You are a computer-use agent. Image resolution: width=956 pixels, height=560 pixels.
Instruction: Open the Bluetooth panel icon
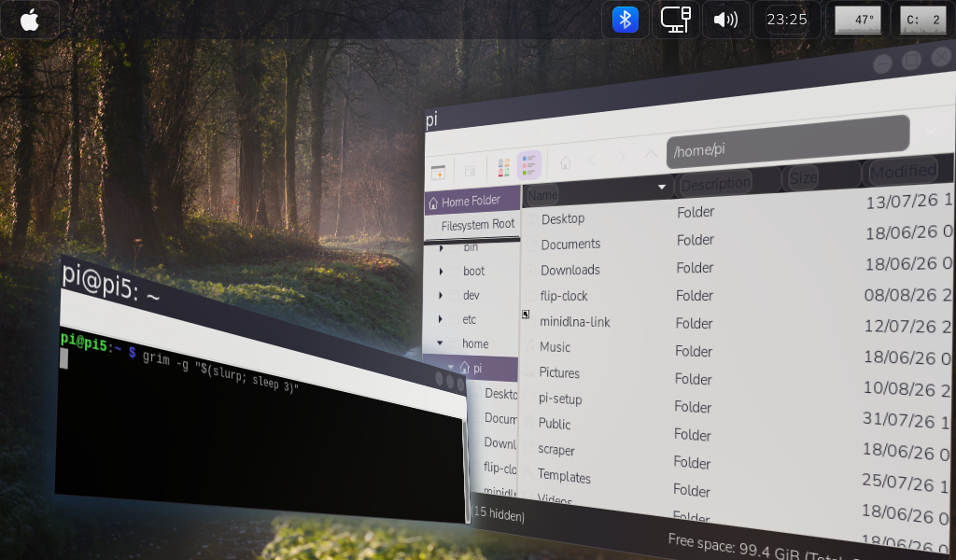(625, 20)
